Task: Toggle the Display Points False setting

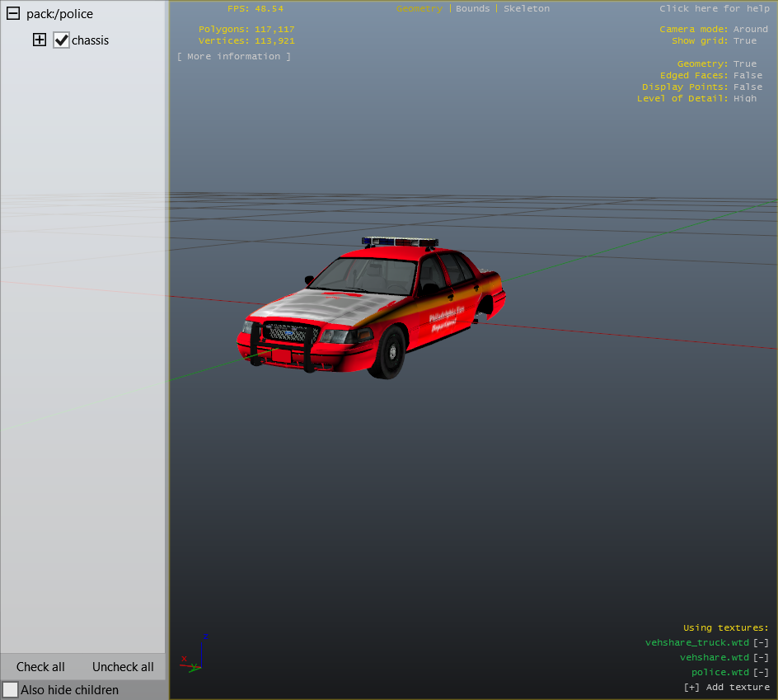Action: click(x=748, y=87)
